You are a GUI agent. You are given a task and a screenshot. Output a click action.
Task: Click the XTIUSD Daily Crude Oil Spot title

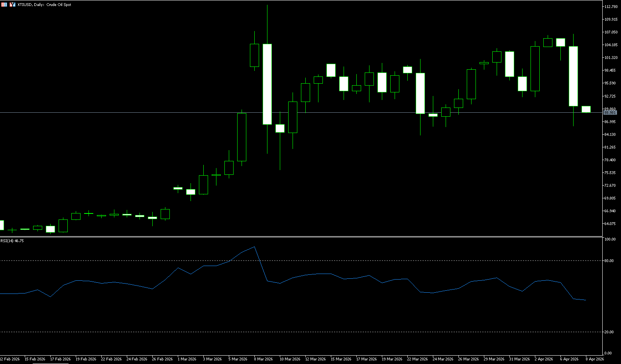(x=44, y=5)
